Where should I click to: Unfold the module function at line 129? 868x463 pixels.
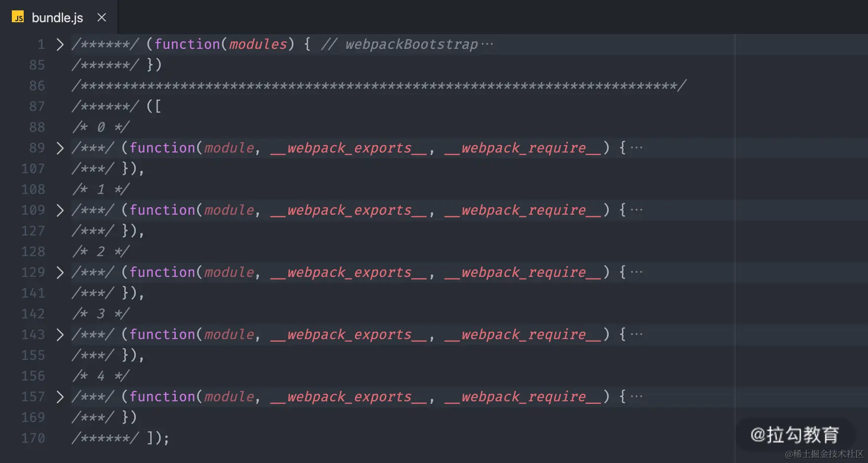click(60, 272)
